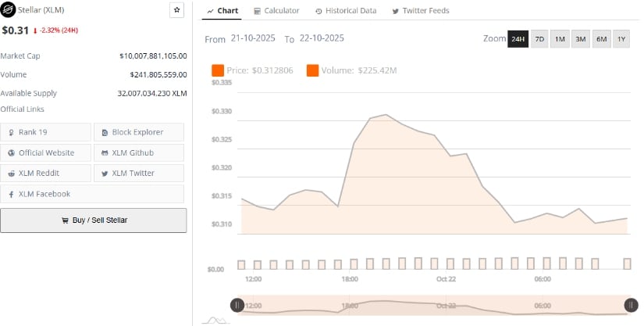Click the From date 21-10-2025 field
The width and height of the screenshot is (644, 326).
254,38
